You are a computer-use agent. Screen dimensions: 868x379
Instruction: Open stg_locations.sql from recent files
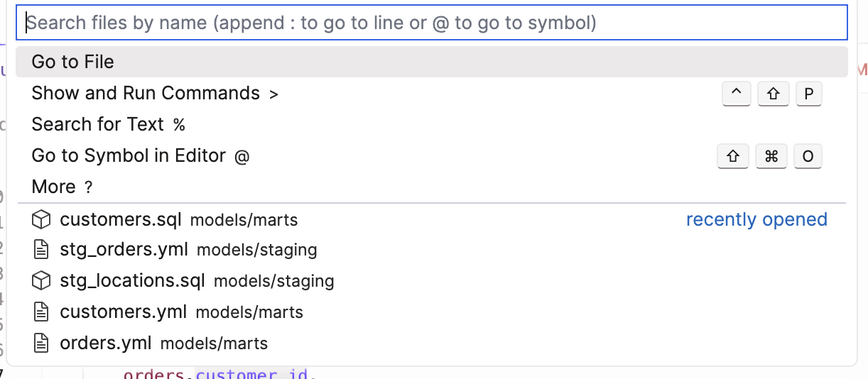[132, 281]
